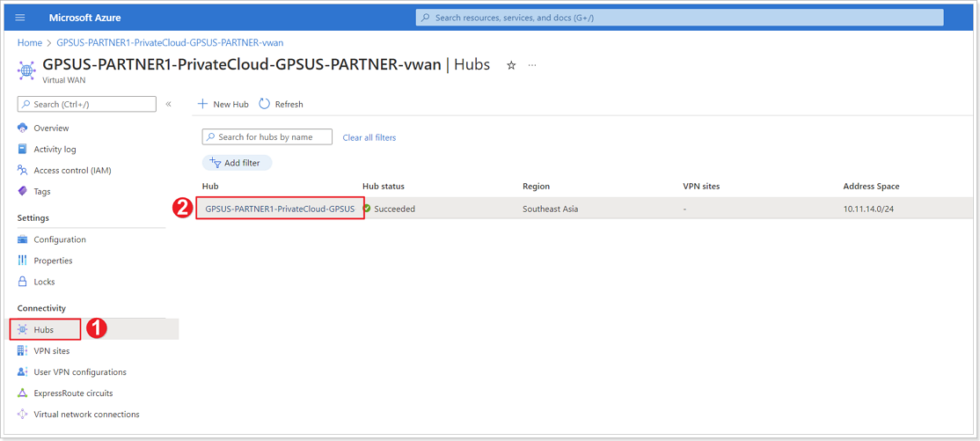Click the Hubs icon in sidebar

pos(23,329)
